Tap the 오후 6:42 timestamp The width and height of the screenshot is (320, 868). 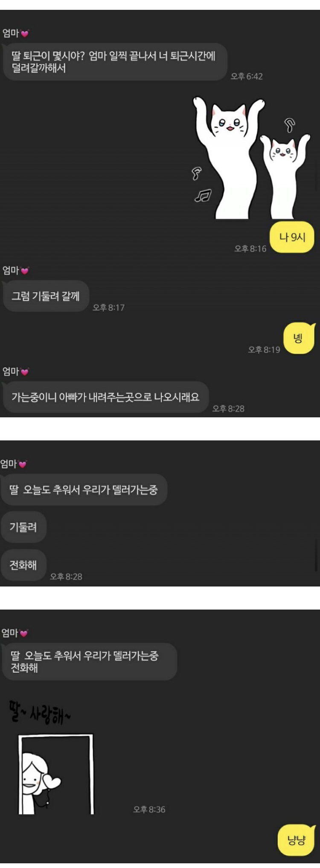[x=247, y=76]
